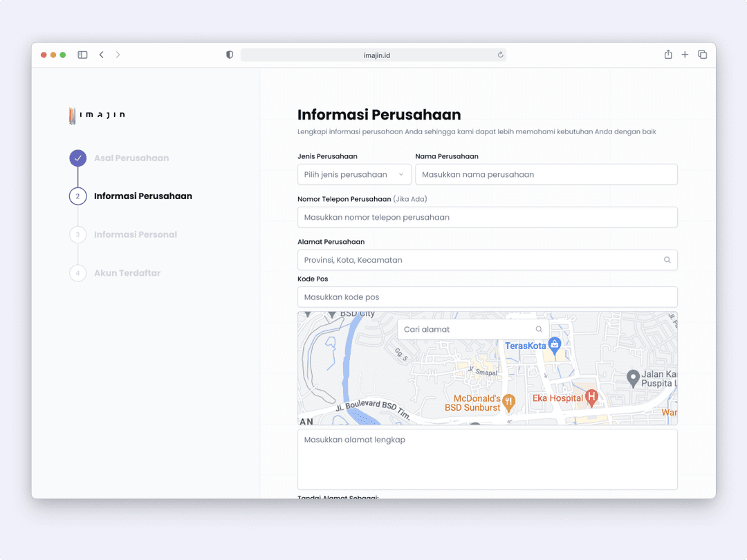
Task: Click the Kode Pos input field
Action: click(x=487, y=297)
